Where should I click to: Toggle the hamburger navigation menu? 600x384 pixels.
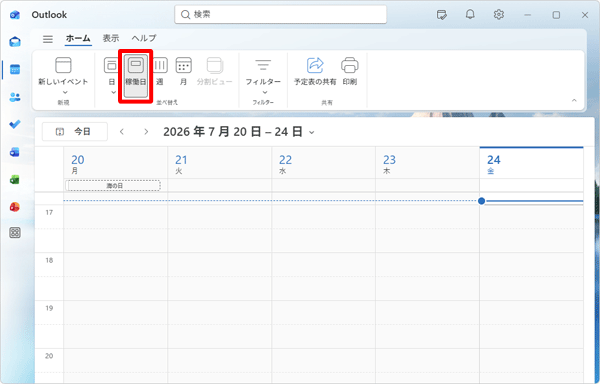[x=48, y=39]
